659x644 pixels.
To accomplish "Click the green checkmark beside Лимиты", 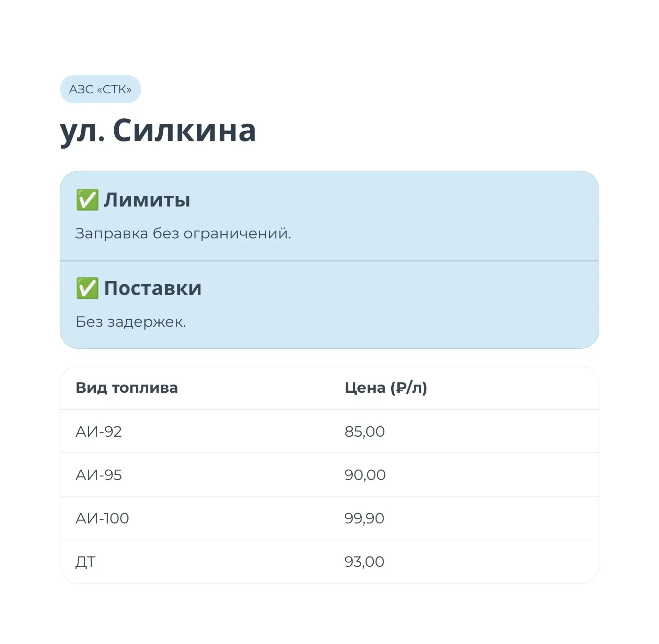I will pyautogui.click(x=87, y=199).
